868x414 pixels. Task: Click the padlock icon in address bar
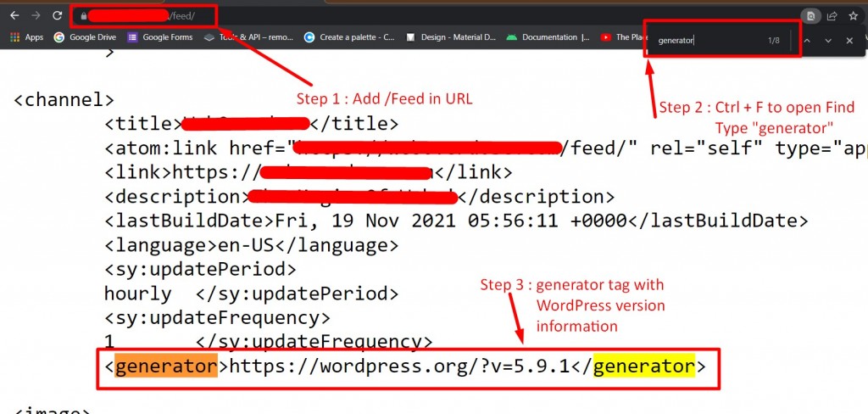click(x=83, y=16)
